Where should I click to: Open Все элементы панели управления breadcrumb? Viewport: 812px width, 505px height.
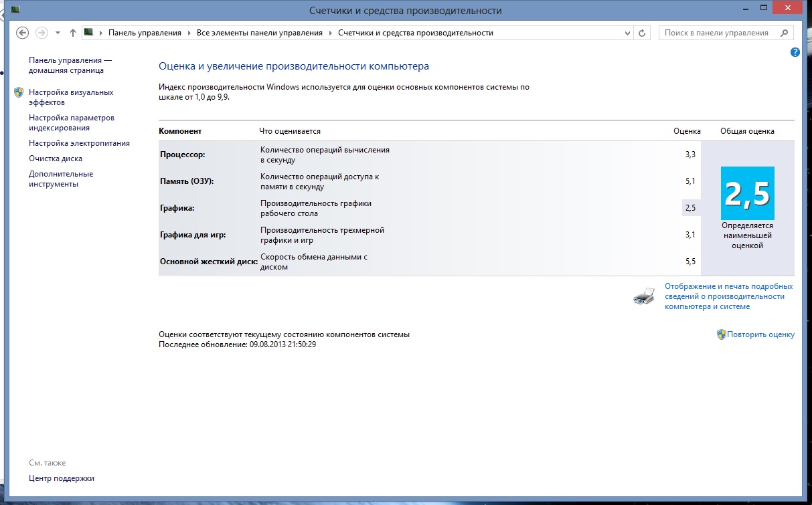point(259,33)
